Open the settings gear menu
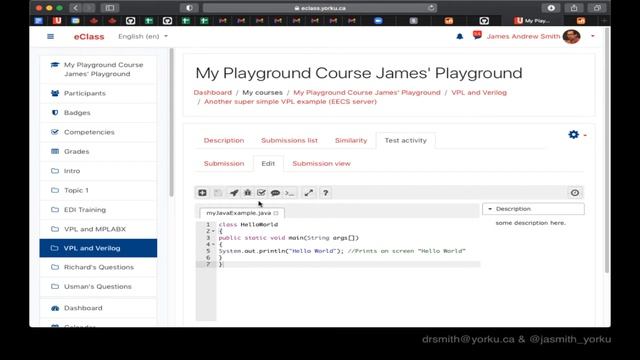This screenshot has width=640, height=360. [573, 134]
